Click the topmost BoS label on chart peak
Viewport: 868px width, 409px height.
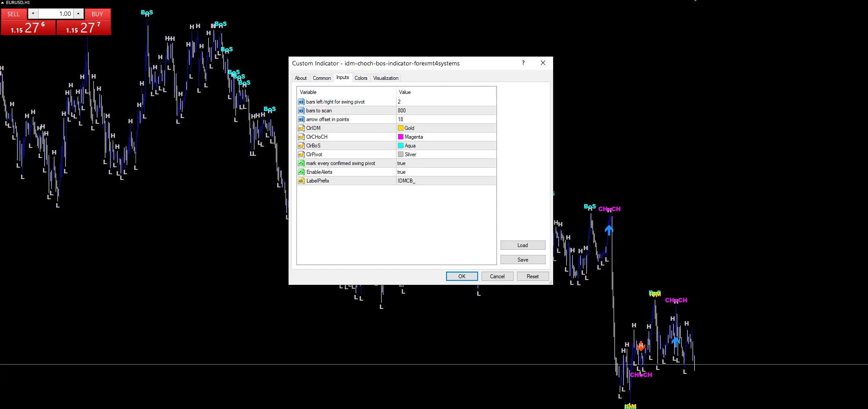pos(147,13)
